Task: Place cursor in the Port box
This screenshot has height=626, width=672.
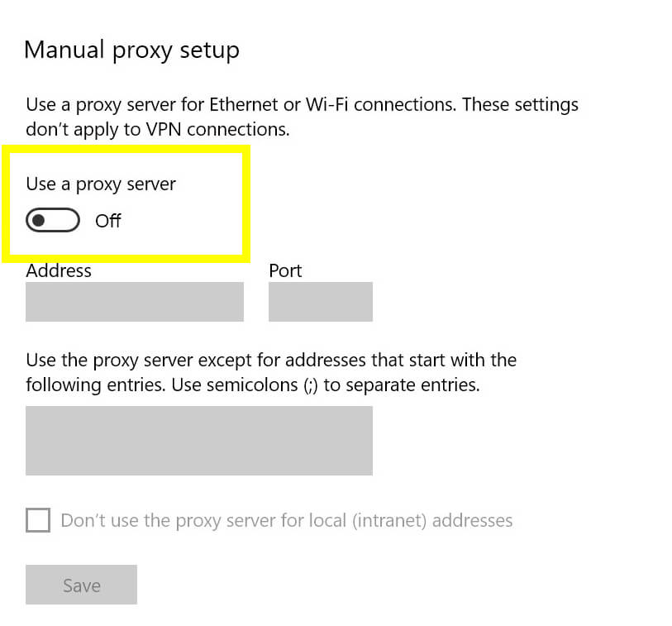Action: [x=321, y=301]
